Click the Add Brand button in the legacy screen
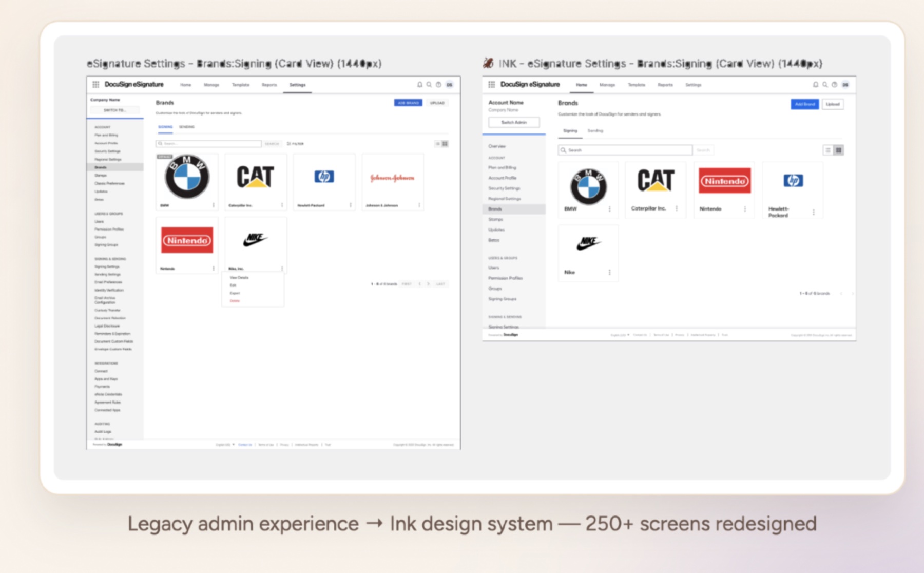 [408, 103]
